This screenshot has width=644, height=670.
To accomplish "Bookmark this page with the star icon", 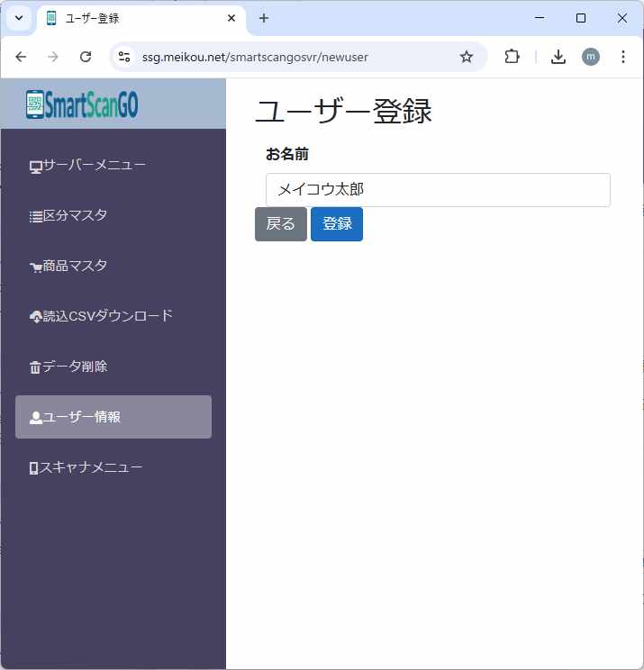I will 467,57.
